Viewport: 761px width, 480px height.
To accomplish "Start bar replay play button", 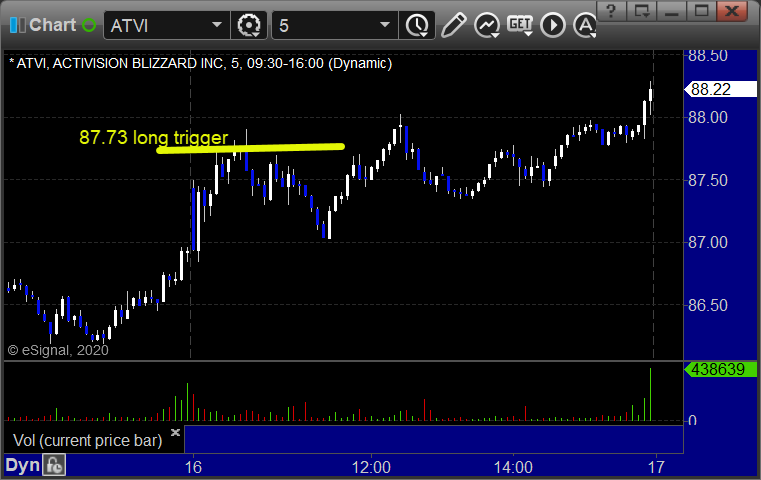I will pyautogui.click(x=553, y=25).
